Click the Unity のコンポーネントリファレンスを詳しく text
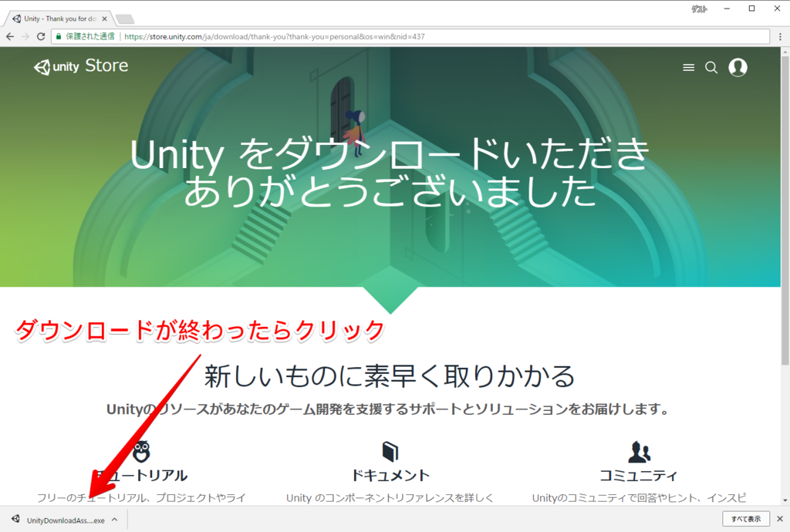Viewport: 790px width, 532px height. pyautogui.click(x=390, y=498)
